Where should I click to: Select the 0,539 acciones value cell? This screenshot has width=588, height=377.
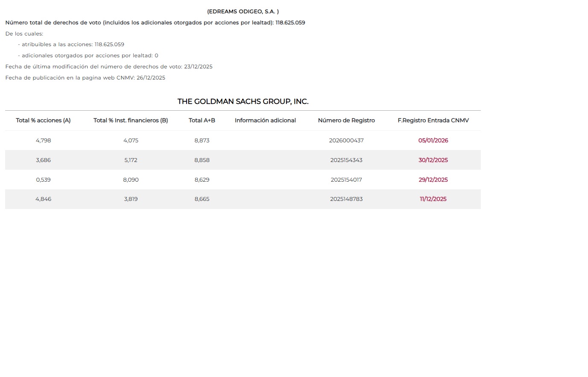click(43, 180)
